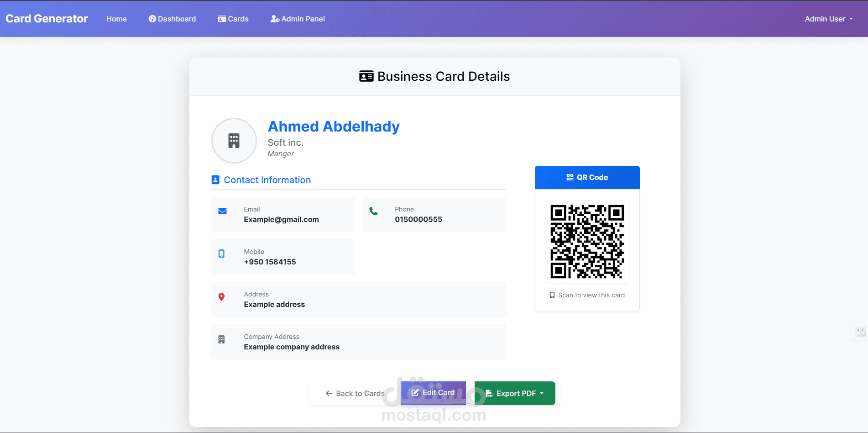Click the QR Code header

pos(587,177)
